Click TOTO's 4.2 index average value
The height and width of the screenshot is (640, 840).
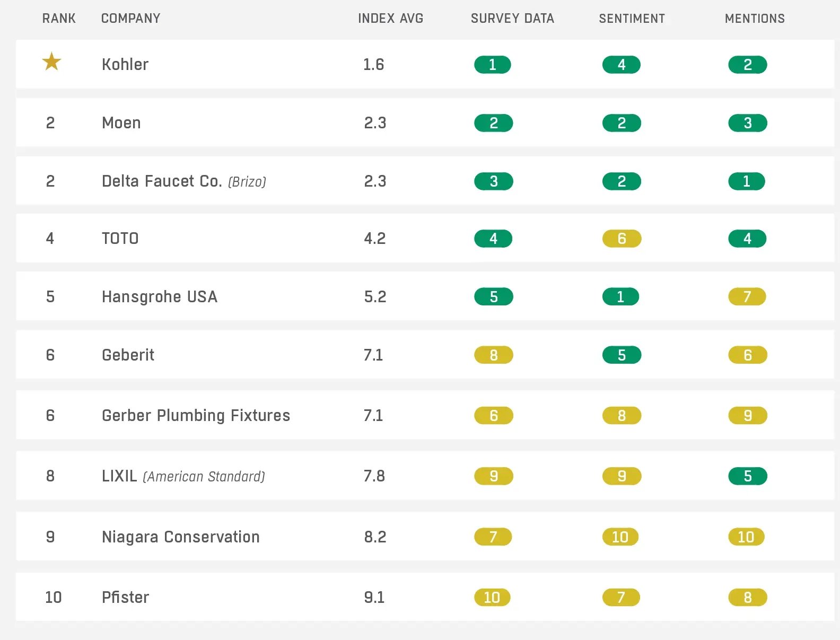click(374, 239)
